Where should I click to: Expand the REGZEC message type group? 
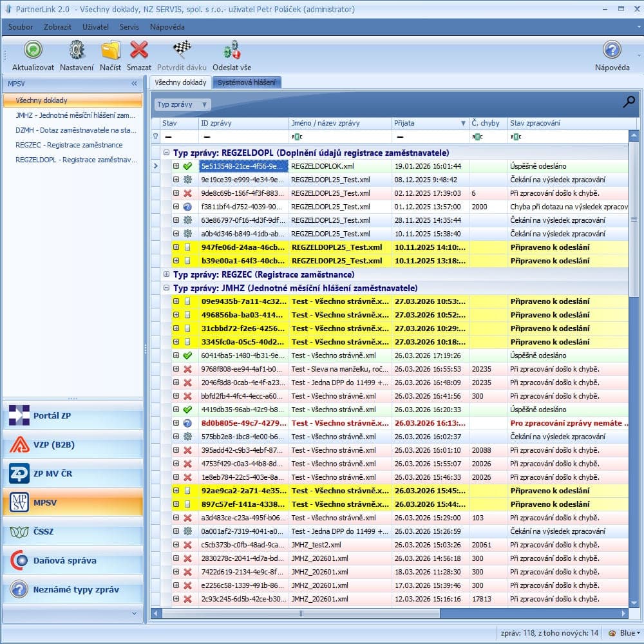tap(166, 274)
